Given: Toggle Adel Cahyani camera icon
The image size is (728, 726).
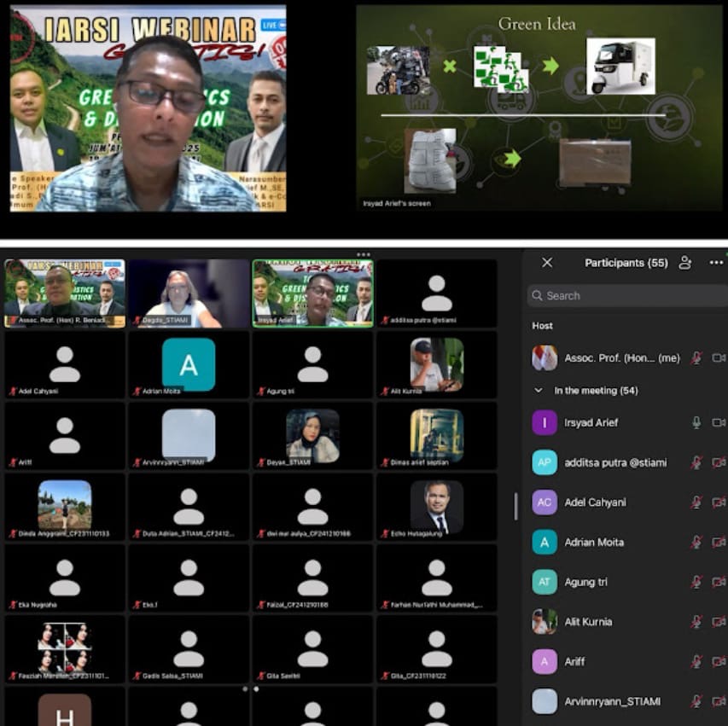Looking at the screenshot, I should pyautogui.click(x=719, y=502).
